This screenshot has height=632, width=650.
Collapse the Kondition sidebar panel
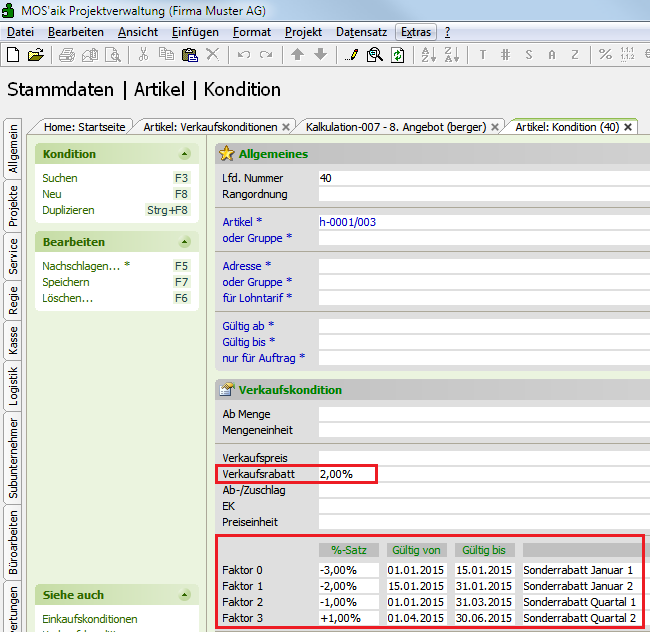tap(184, 154)
